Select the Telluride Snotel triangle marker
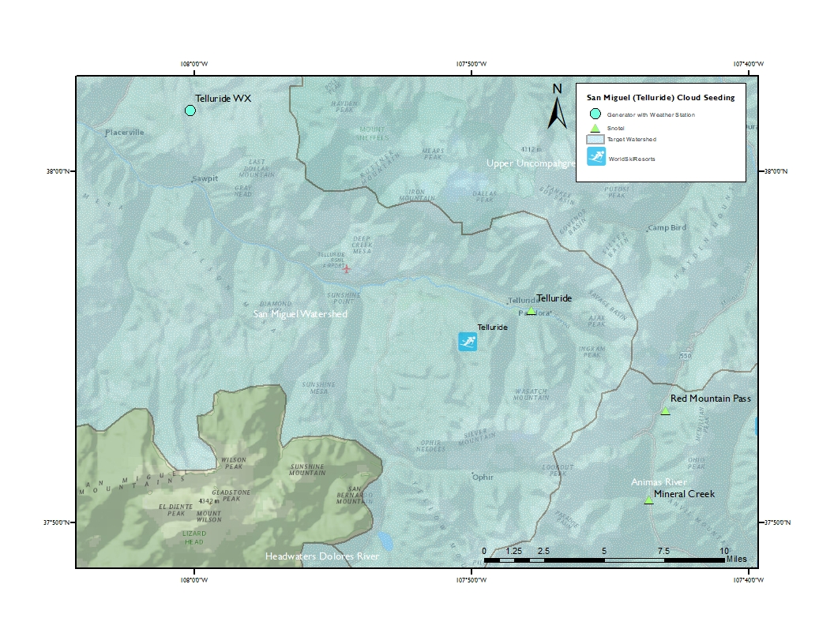The image size is (834, 644). pyautogui.click(x=532, y=311)
